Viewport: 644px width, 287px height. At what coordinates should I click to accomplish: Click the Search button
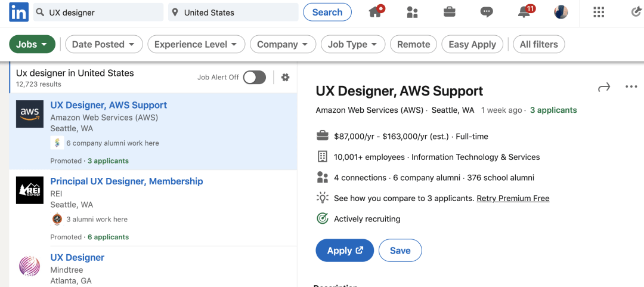[x=327, y=13]
